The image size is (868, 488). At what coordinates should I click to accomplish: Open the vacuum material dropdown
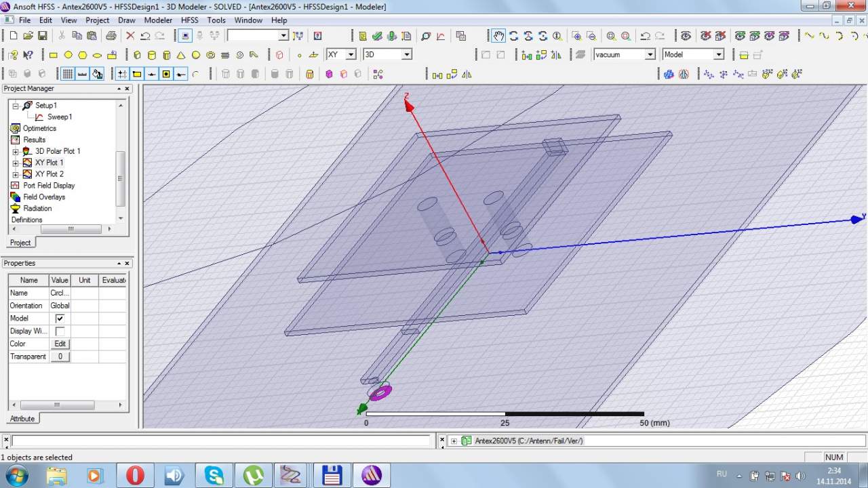click(649, 54)
